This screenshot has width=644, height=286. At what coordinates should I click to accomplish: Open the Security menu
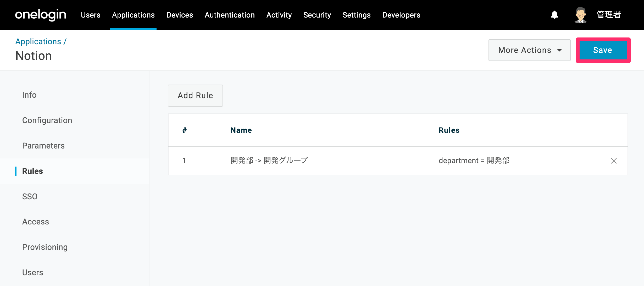(317, 15)
